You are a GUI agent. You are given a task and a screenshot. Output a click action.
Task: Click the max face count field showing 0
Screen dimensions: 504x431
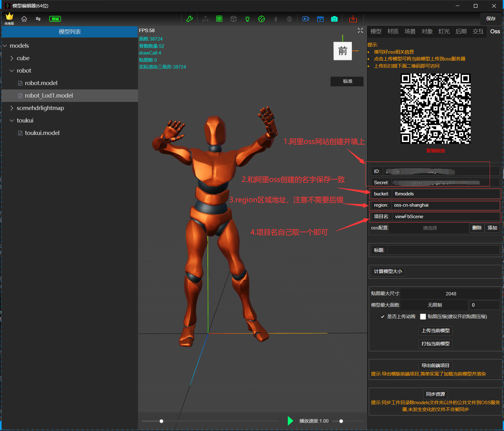484,305
